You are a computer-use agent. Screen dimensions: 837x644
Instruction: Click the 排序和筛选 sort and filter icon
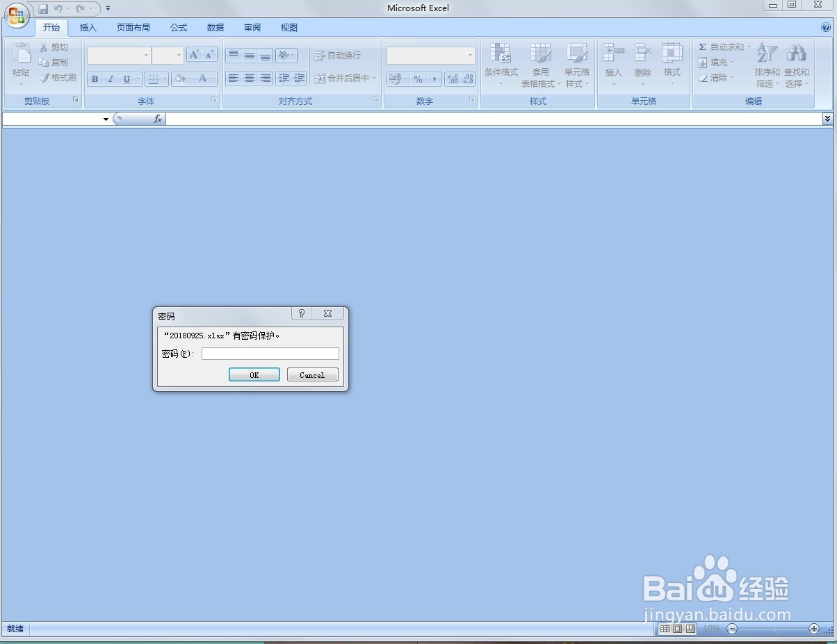point(767,53)
